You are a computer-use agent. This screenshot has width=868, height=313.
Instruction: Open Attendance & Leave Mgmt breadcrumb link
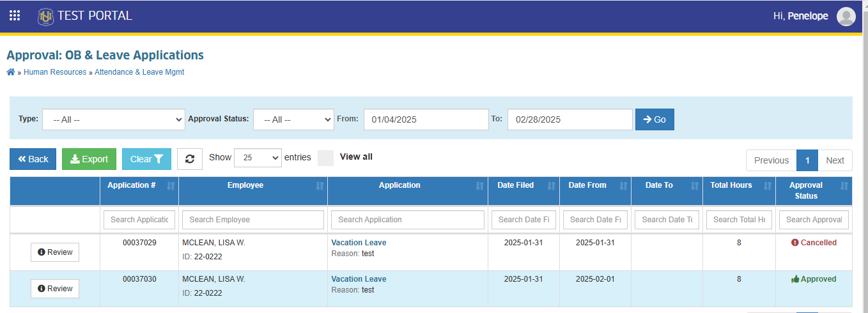tap(139, 72)
